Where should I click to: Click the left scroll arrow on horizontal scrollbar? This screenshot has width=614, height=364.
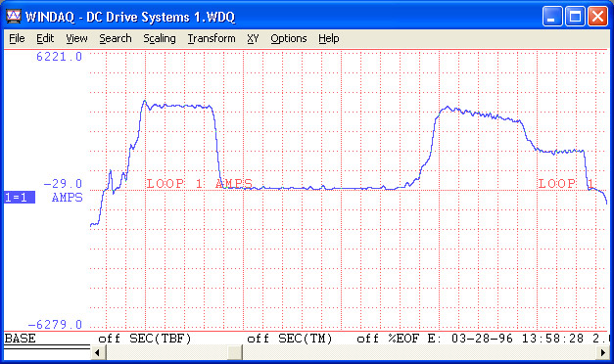(98, 352)
